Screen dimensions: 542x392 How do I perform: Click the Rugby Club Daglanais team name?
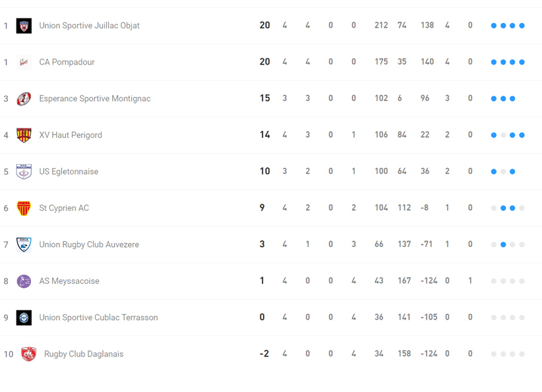[x=84, y=354]
